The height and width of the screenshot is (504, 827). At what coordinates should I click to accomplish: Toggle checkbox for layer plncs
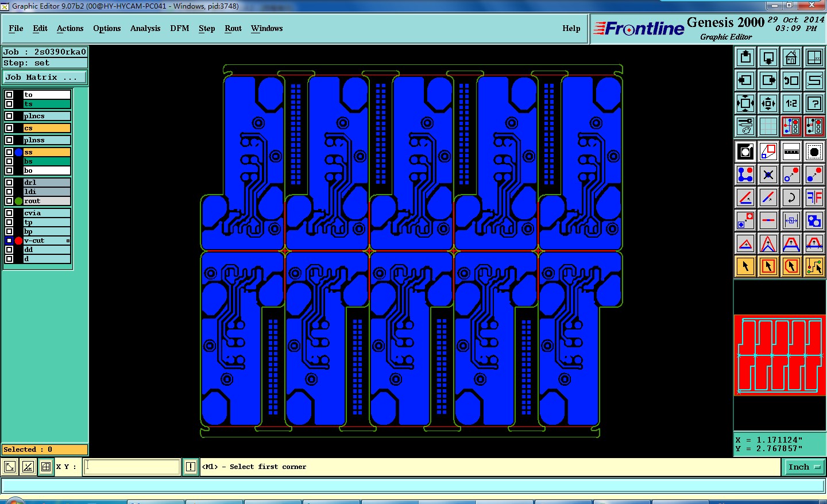pyautogui.click(x=9, y=116)
